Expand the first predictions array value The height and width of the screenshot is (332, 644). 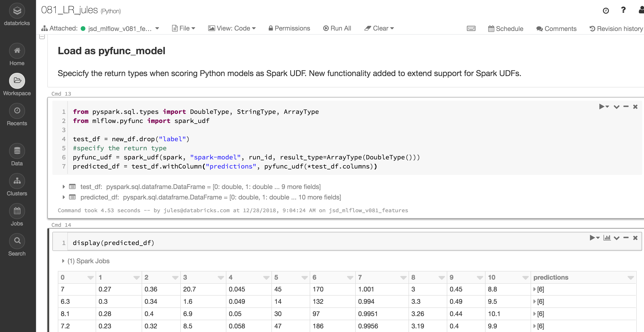click(x=534, y=289)
